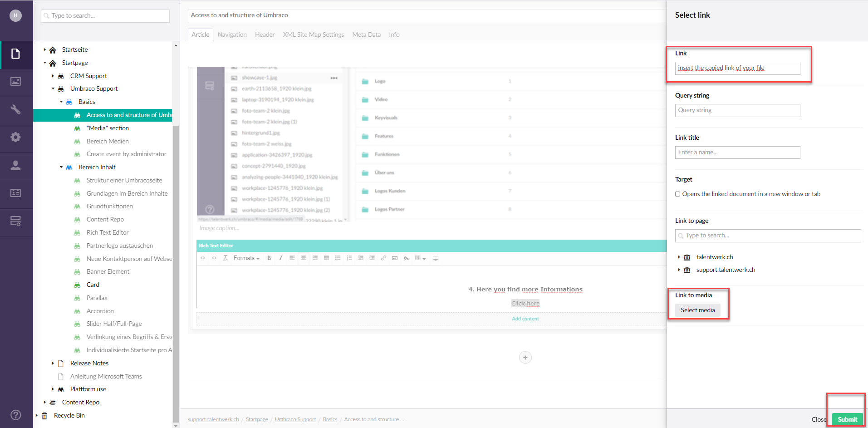Open the Users section in sidebar
Screen dimensions: 868x428
point(16,166)
